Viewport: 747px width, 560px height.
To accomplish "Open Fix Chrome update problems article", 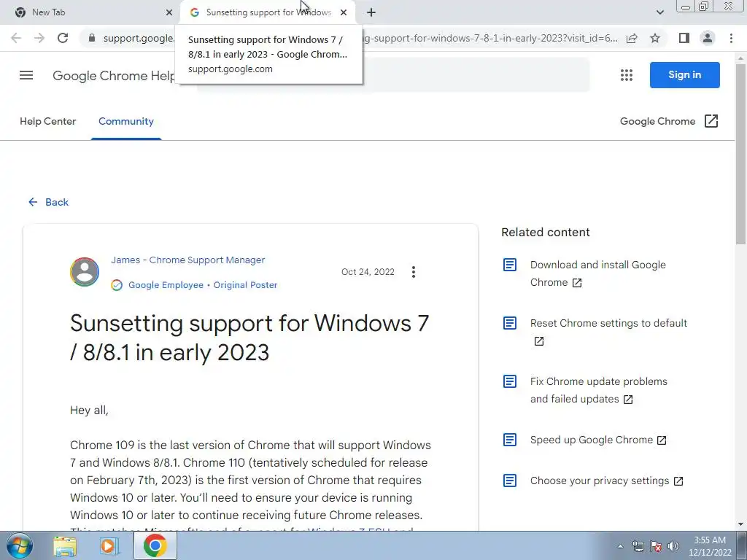I will 598,390.
